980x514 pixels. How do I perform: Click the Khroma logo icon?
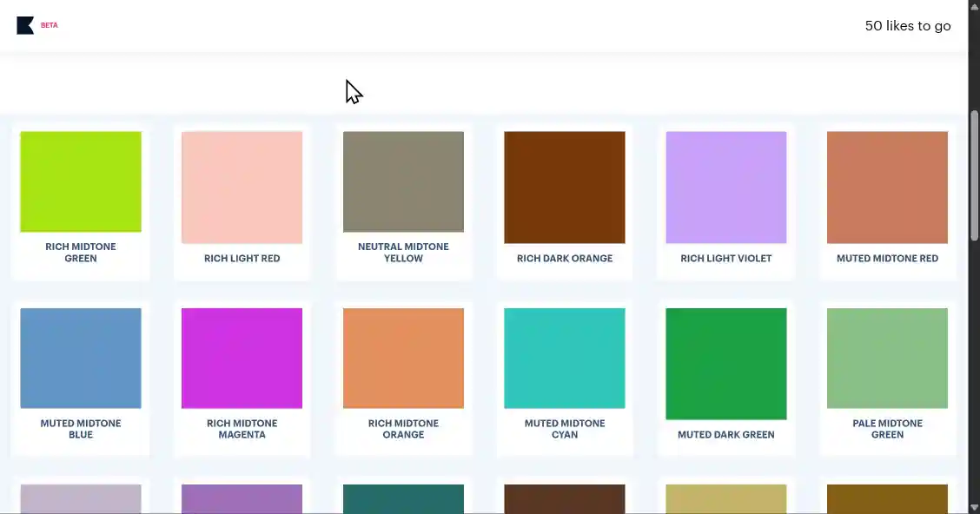point(25,25)
